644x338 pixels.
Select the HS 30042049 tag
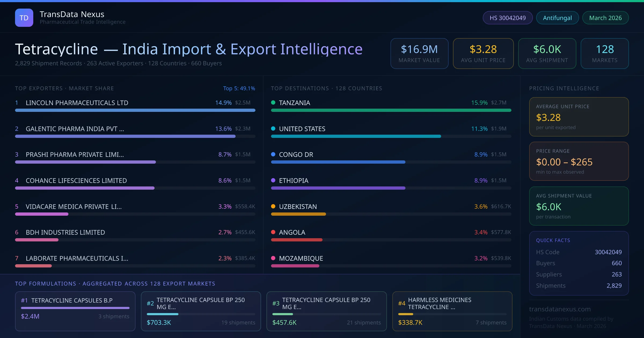click(x=507, y=18)
